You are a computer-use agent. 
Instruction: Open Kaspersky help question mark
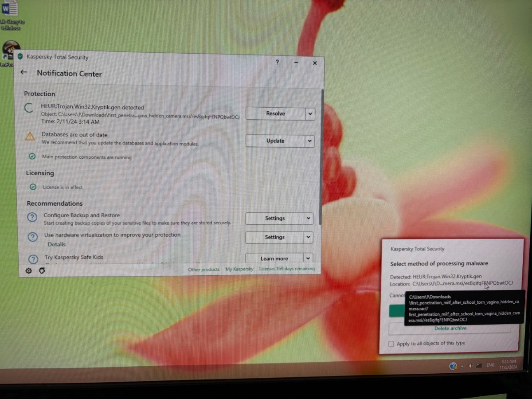(x=278, y=62)
